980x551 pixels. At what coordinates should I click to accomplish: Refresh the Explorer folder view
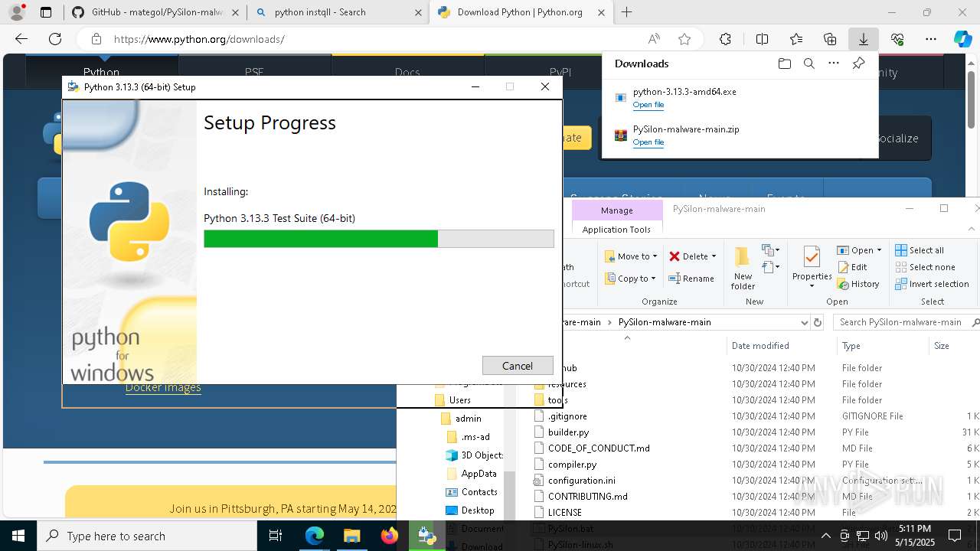818,322
